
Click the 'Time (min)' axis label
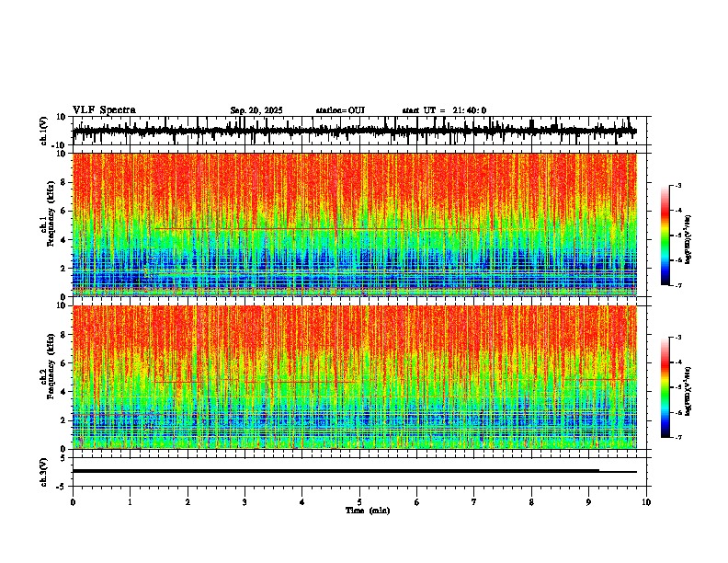click(x=368, y=511)
